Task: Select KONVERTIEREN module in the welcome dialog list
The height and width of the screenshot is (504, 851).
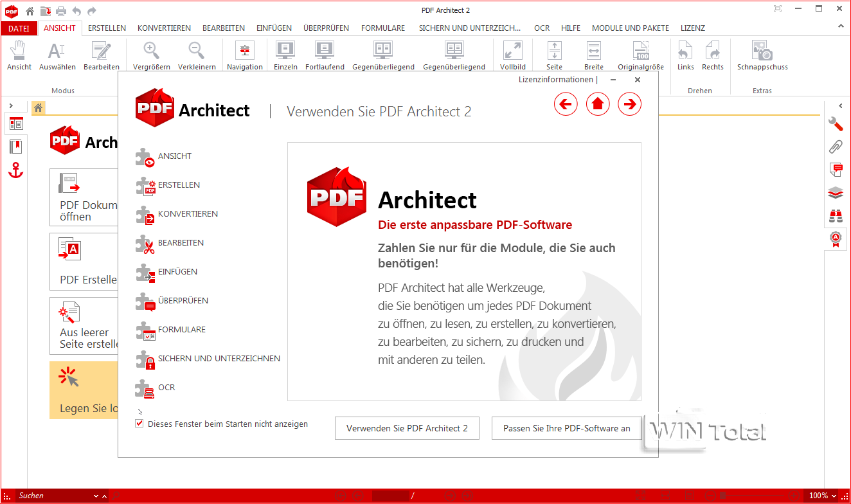Action: [177, 214]
